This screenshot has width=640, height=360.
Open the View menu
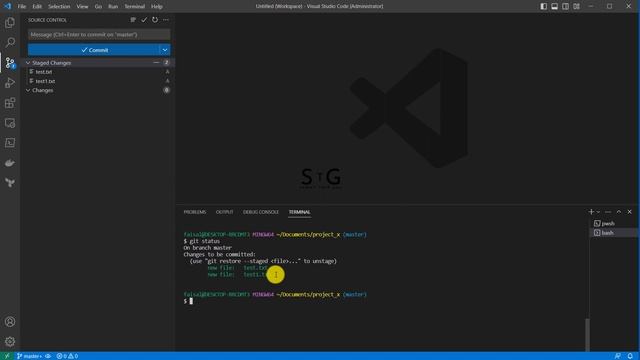coord(82,6)
